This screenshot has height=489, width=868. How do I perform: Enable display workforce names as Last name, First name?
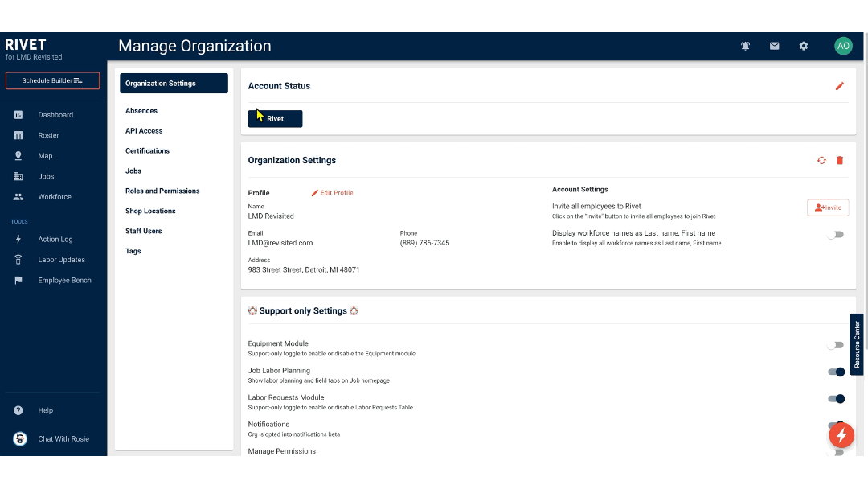point(837,232)
